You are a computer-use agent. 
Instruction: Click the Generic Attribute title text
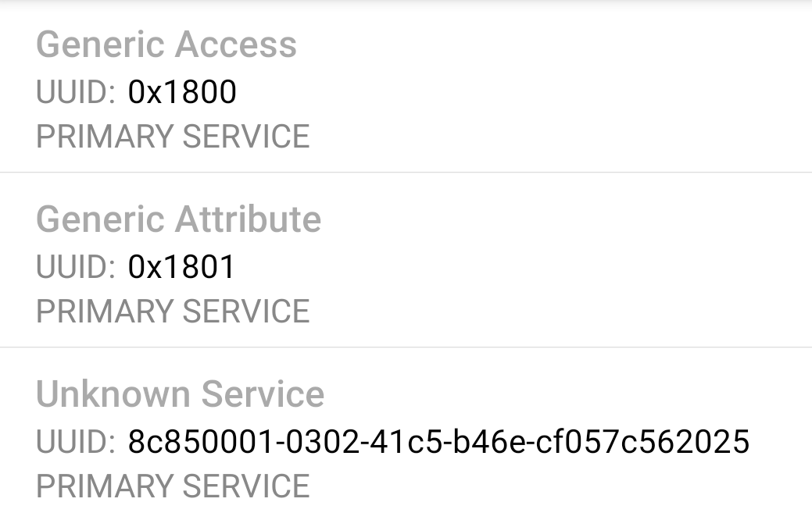178,219
